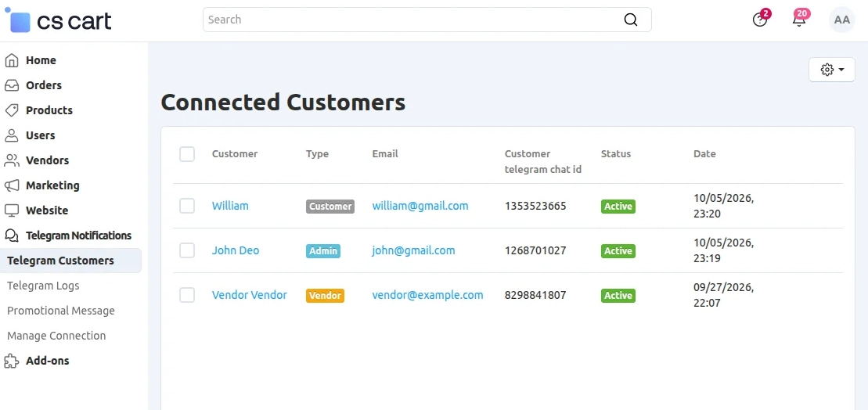Click the Connected Customers heading
The height and width of the screenshot is (410, 868).
(283, 102)
